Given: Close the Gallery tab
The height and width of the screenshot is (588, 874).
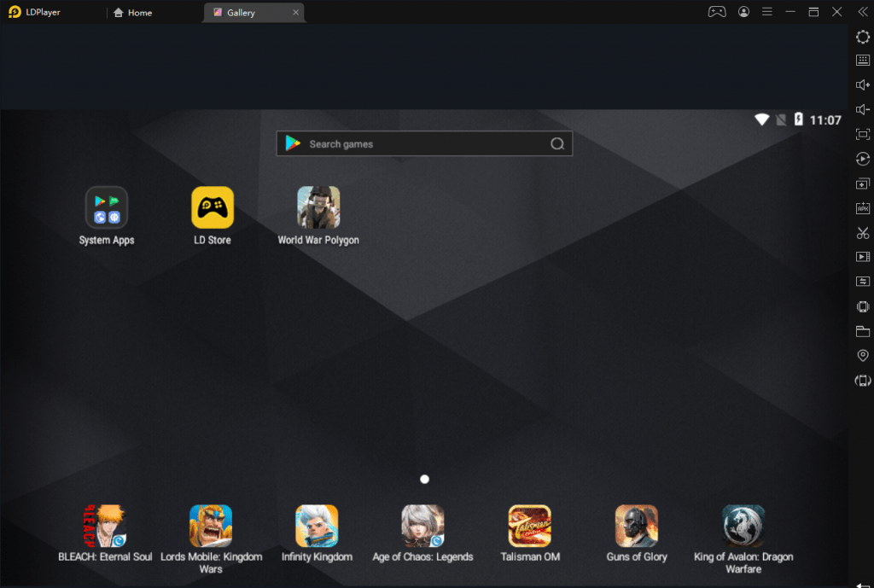Looking at the screenshot, I should click(295, 12).
